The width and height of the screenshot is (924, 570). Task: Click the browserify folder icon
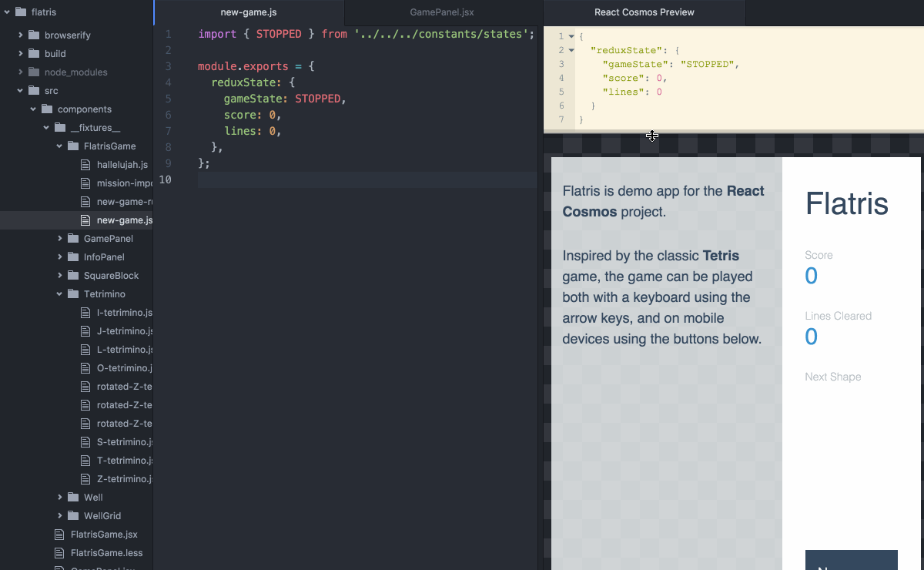click(x=33, y=35)
